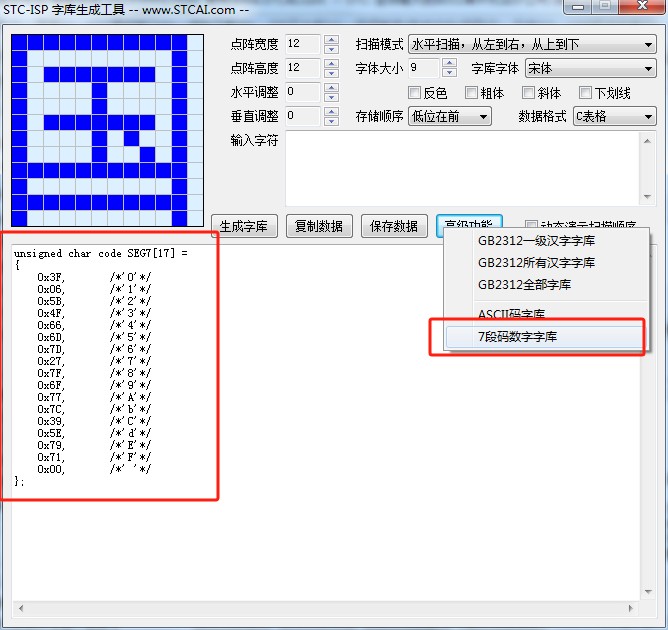Minimize the STC-ISP window

[578, 6]
